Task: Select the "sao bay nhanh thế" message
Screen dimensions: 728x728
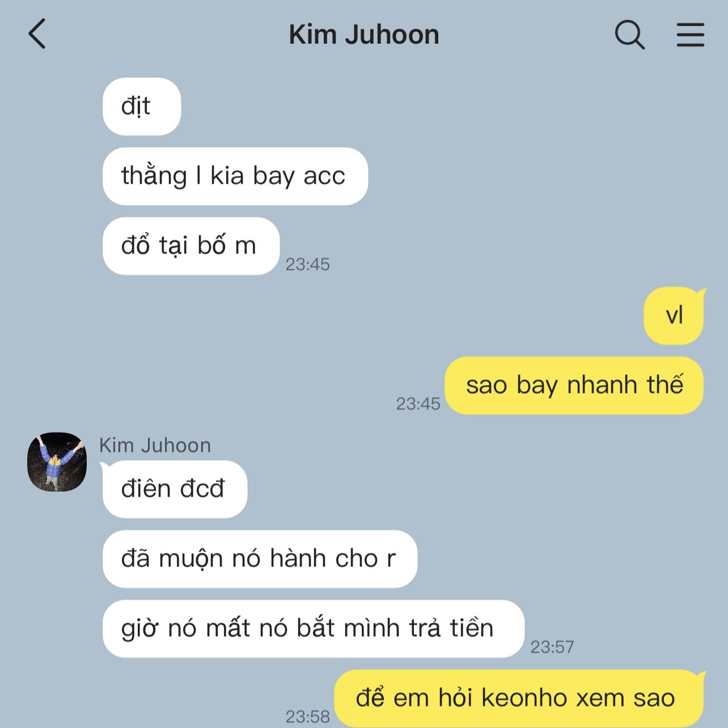Action: 574,386
